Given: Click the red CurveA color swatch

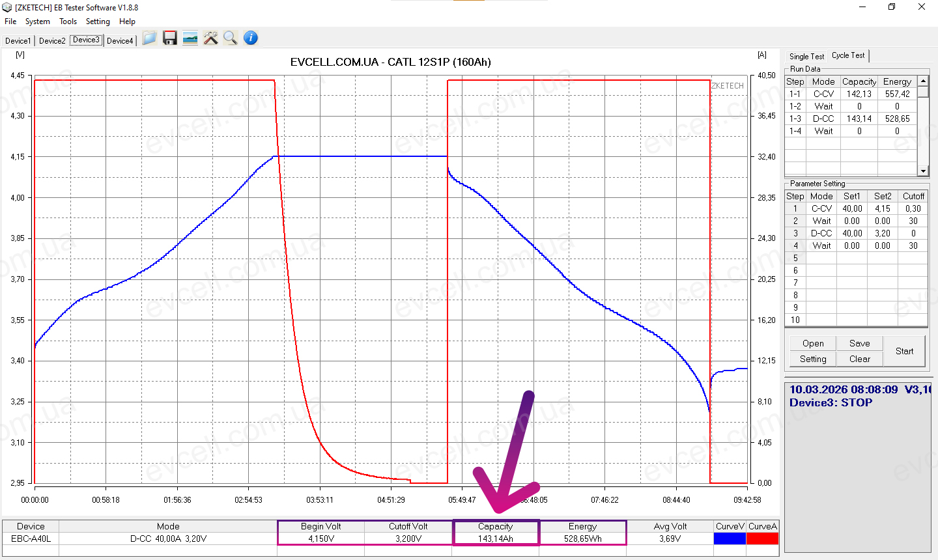Looking at the screenshot, I should coord(762,539).
